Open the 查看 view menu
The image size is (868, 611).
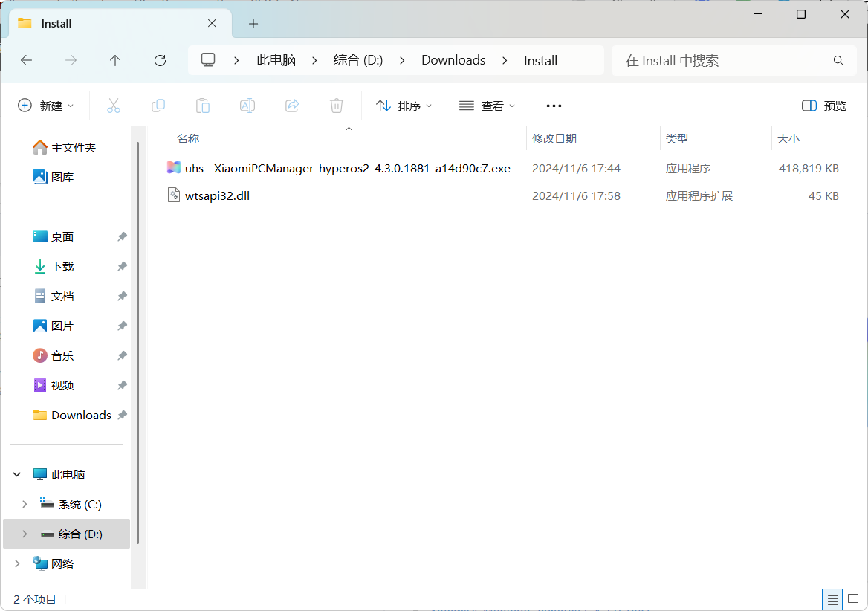487,106
